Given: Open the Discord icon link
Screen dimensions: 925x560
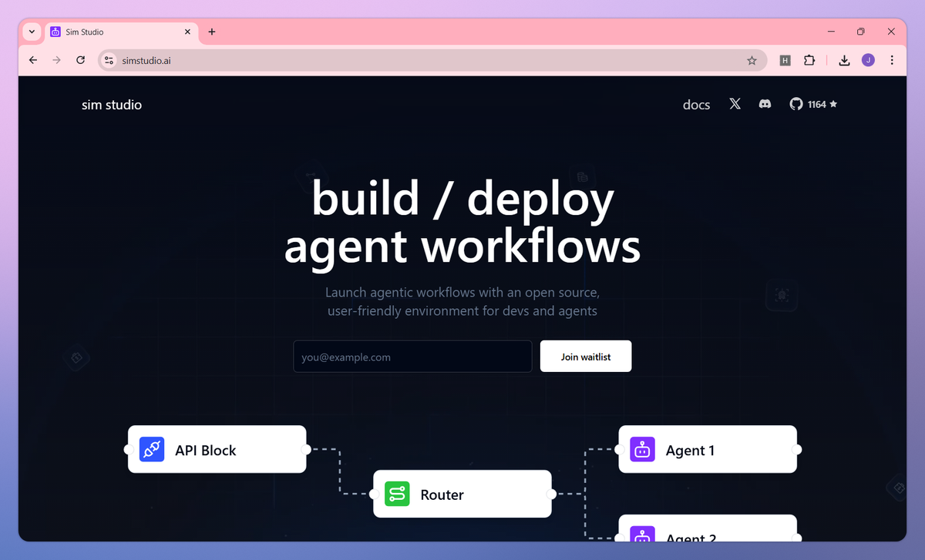Looking at the screenshot, I should click(765, 104).
